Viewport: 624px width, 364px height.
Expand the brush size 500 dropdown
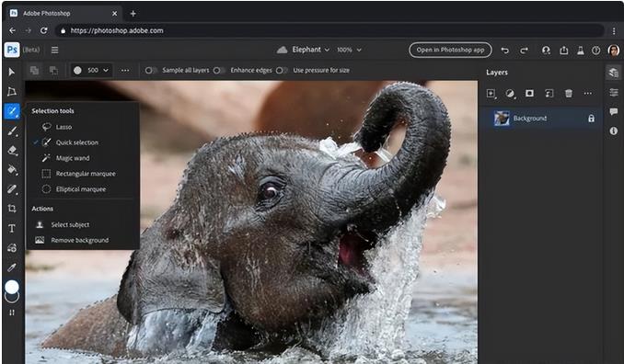tap(91, 71)
